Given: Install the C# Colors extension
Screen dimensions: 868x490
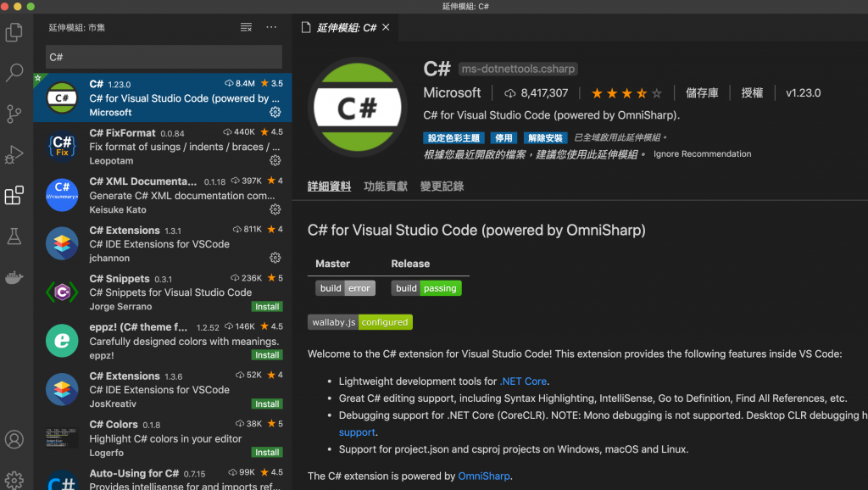Looking at the screenshot, I should coord(267,453).
